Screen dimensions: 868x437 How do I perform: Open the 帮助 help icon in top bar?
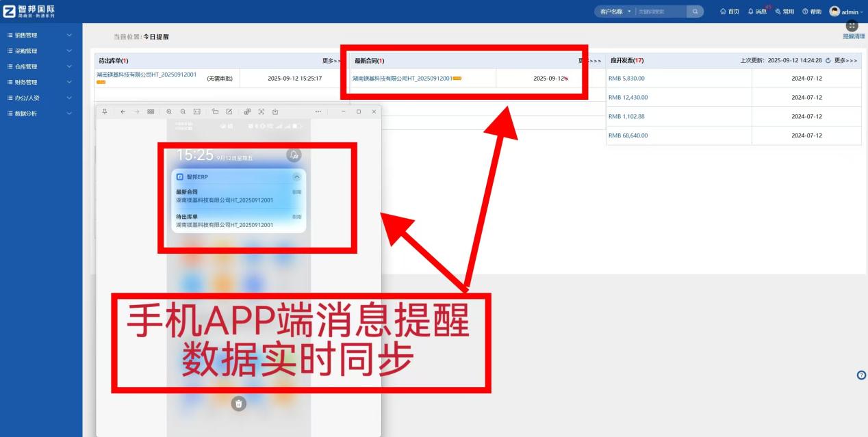tap(806, 12)
